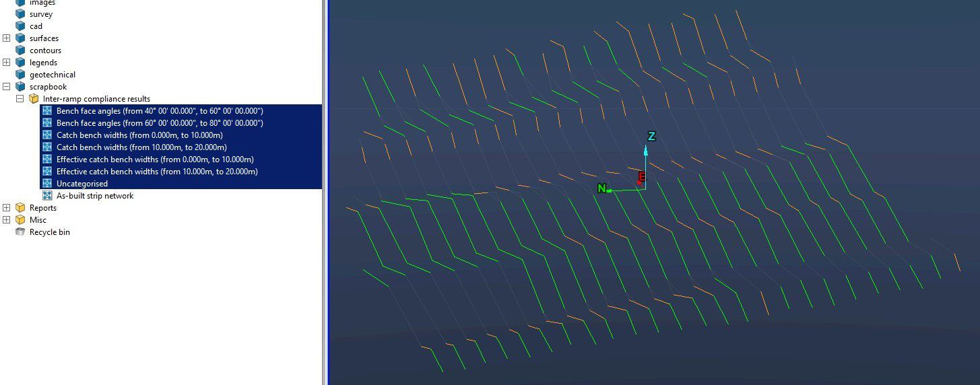Collapse Inter-ramp compliance results node
The image size is (980, 385).
pyautogui.click(x=20, y=99)
